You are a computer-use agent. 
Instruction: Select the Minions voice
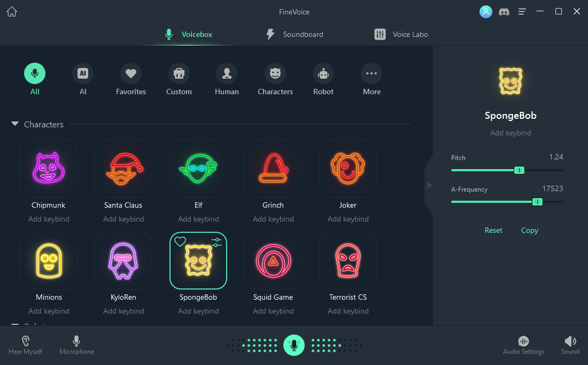pyautogui.click(x=49, y=261)
